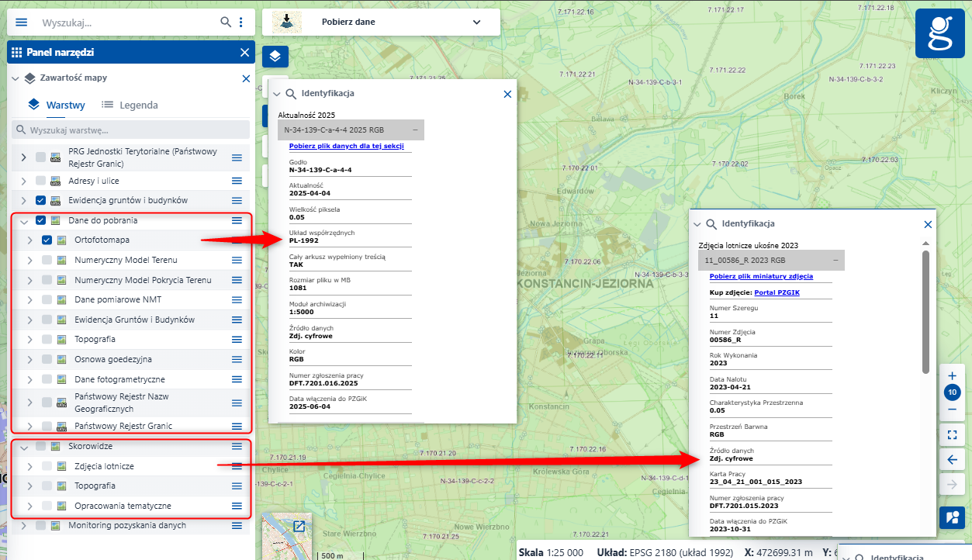This screenshot has width=972, height=560.
Task: Open the layers stack button on map
Action: coord(275,57)
